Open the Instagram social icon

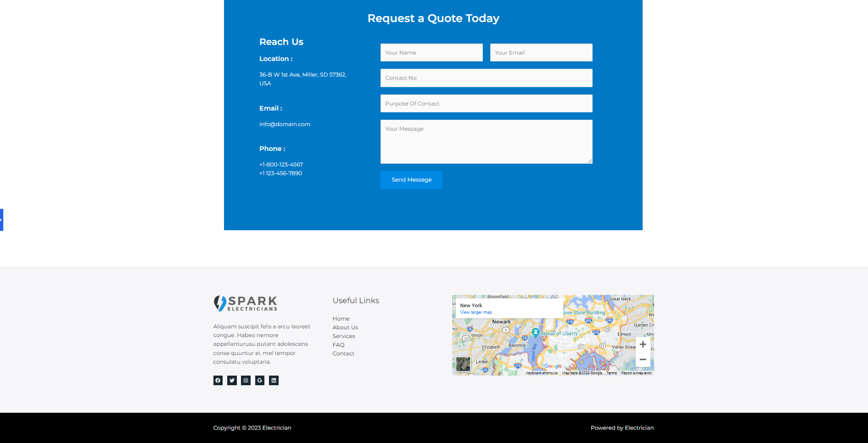click(x=246, y=380)
